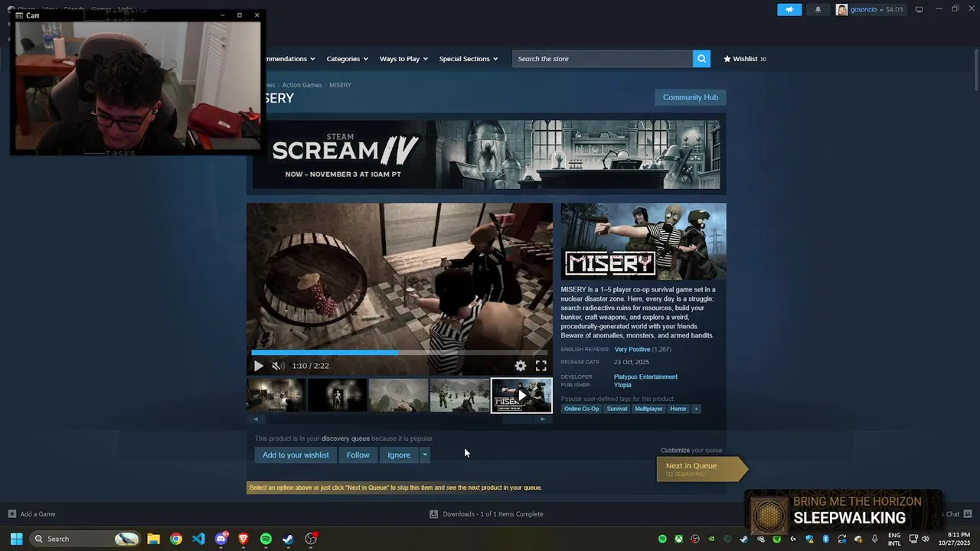Click the trailer progress bar
The height and width of the screenshot is (551, 980).
(400, 353)
